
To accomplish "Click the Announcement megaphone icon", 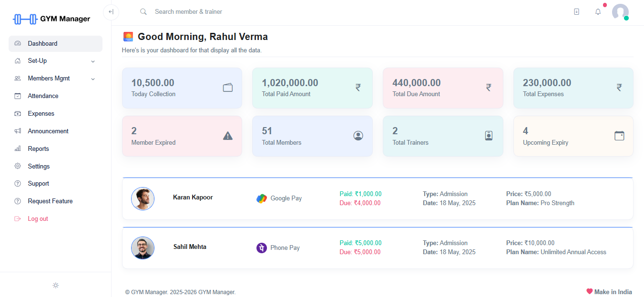I will [18, 131].
